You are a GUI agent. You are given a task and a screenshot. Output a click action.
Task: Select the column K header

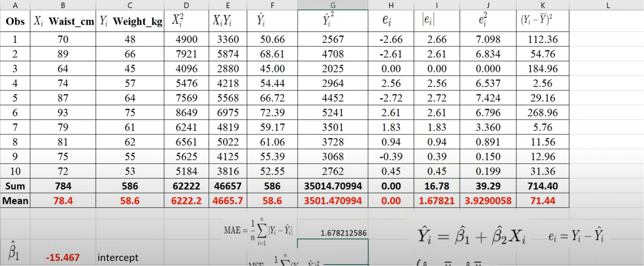(543, 5)
